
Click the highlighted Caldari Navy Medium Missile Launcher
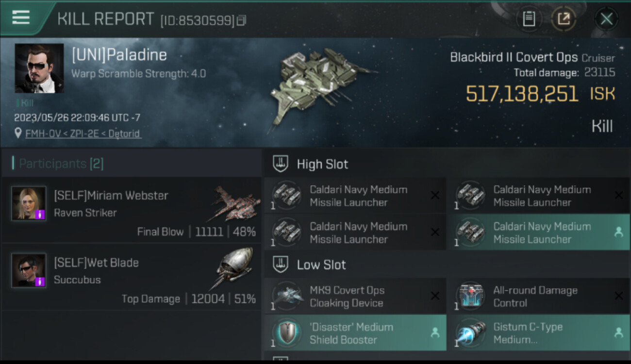[539, 232]
